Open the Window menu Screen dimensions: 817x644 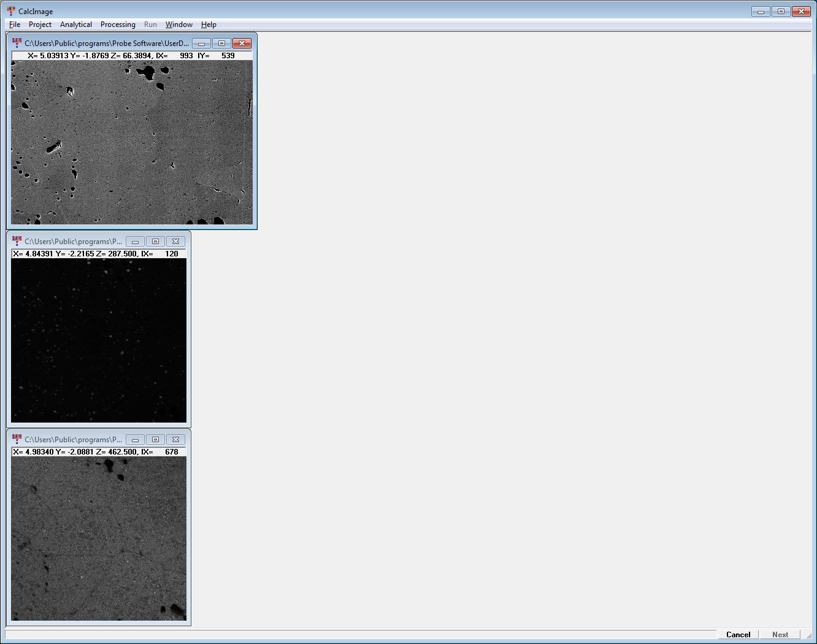pos(178,25)
